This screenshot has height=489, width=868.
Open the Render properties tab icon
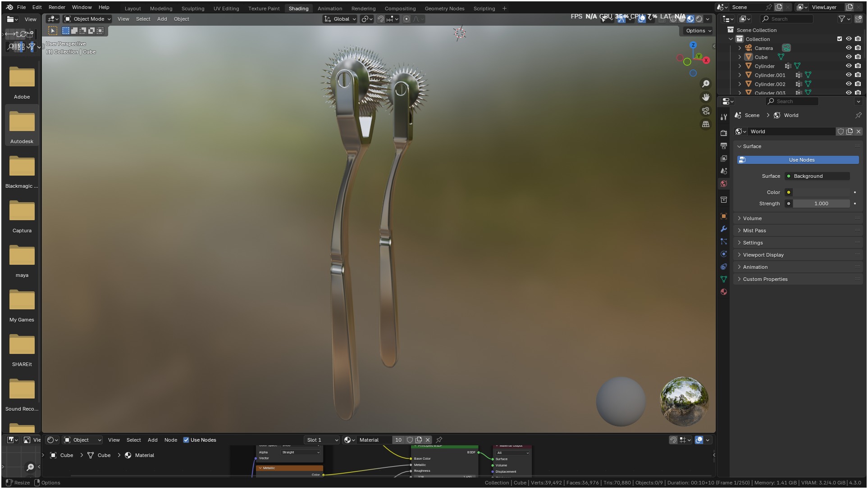point(724,133)
